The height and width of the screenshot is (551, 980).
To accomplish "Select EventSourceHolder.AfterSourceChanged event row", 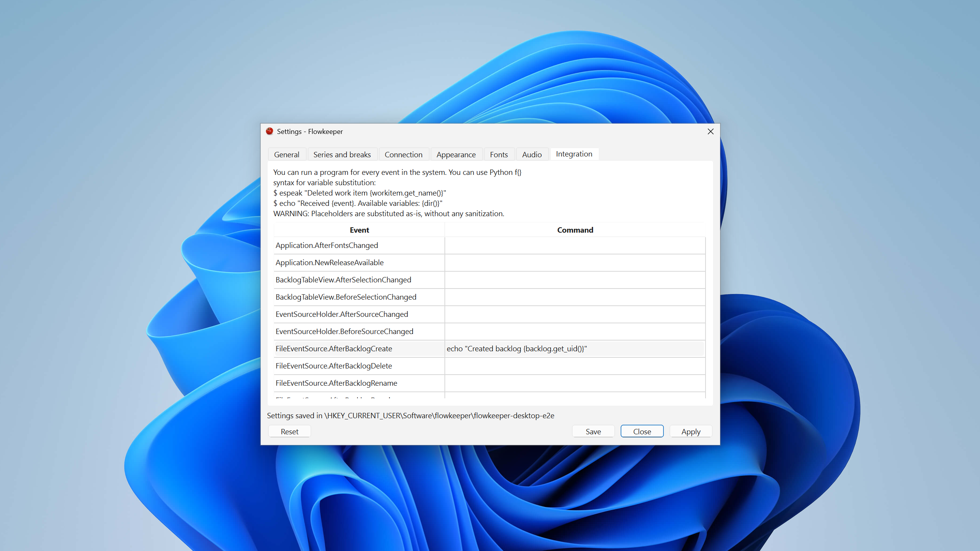I will pos(359,314).
